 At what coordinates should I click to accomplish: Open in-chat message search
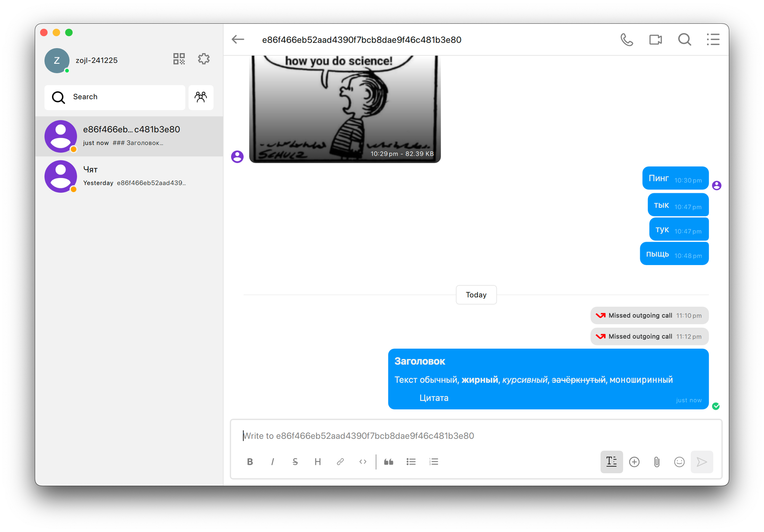684,40
